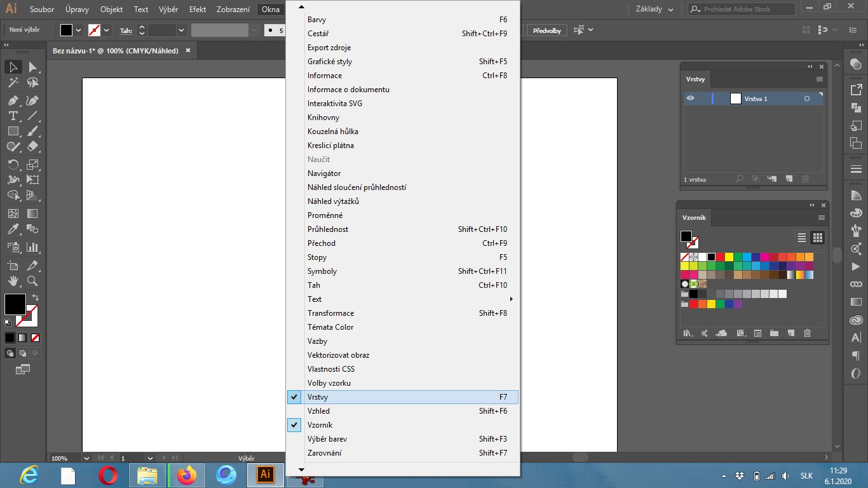Image resolution: width=868 pixels, height=488 pixels.
Task: Switch Vzorník panel to list view
Action: pos(802,238)
